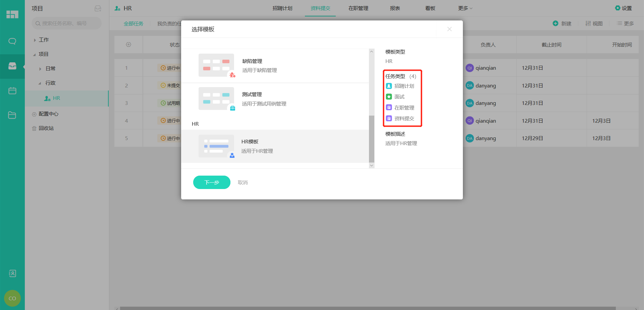Click the search tasks input field
Screen dimensions: 644x310
tap(67, 23)
